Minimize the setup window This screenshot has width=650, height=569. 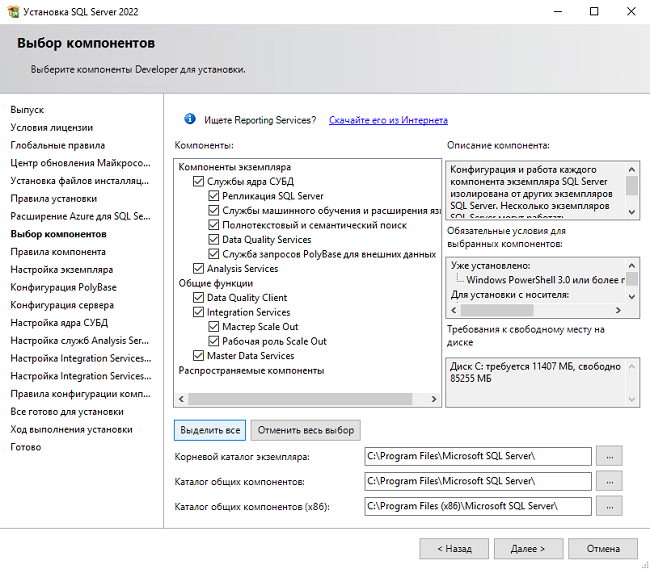(558, 12)
